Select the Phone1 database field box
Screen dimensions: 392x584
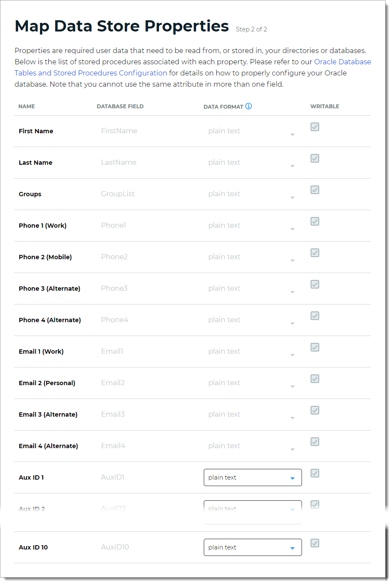(x=113, y=225)
